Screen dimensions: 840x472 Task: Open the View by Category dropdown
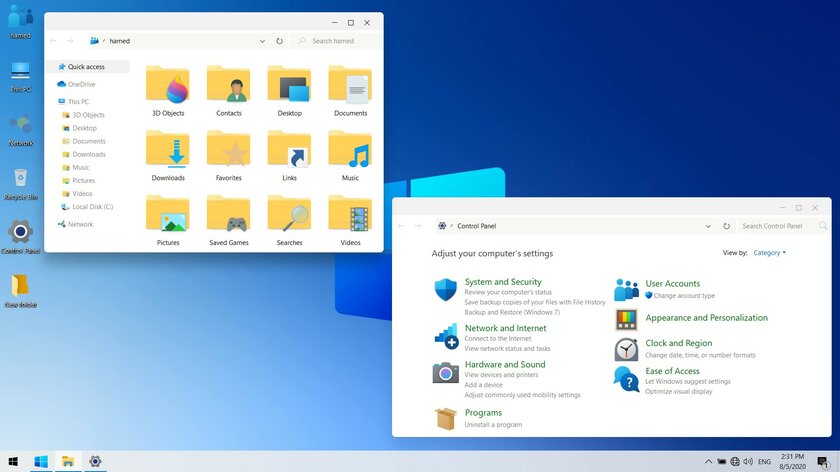(x=769, y=253)
